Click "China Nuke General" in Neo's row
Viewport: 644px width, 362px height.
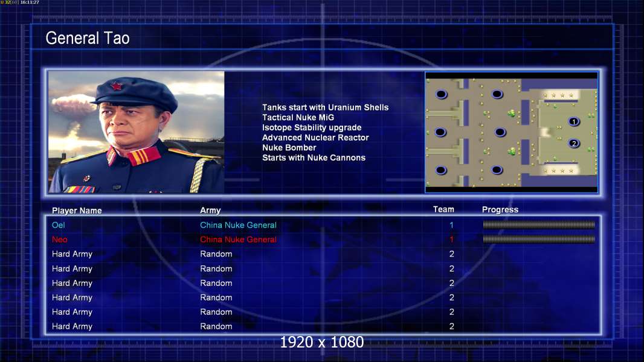coord(238,240)
